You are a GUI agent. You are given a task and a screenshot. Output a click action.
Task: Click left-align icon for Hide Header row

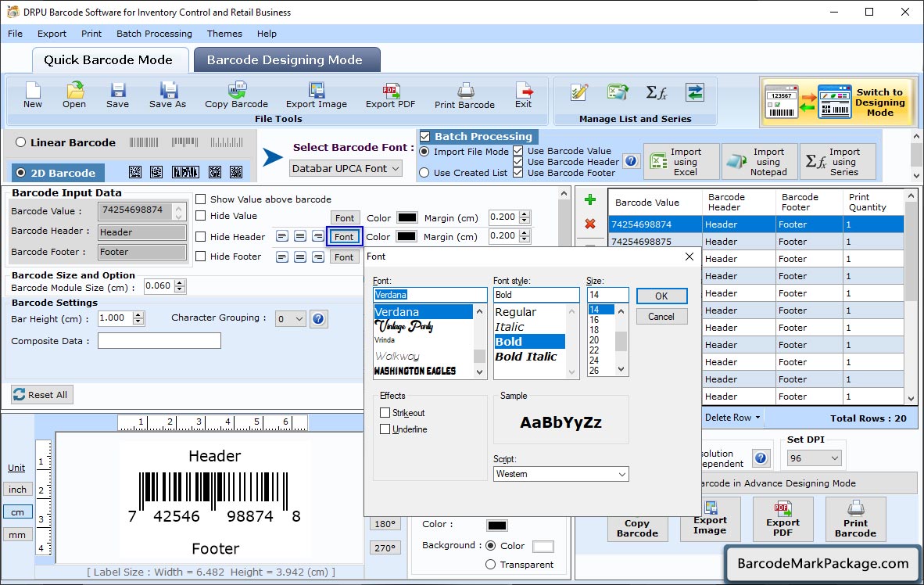(x=282, y=236)
